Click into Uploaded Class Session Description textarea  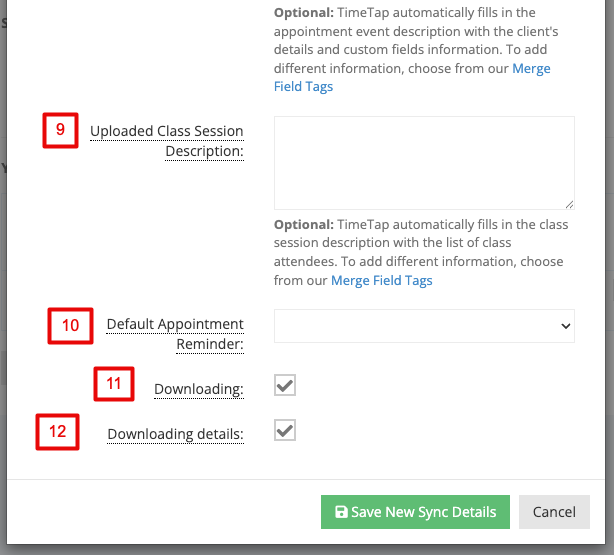424,163
